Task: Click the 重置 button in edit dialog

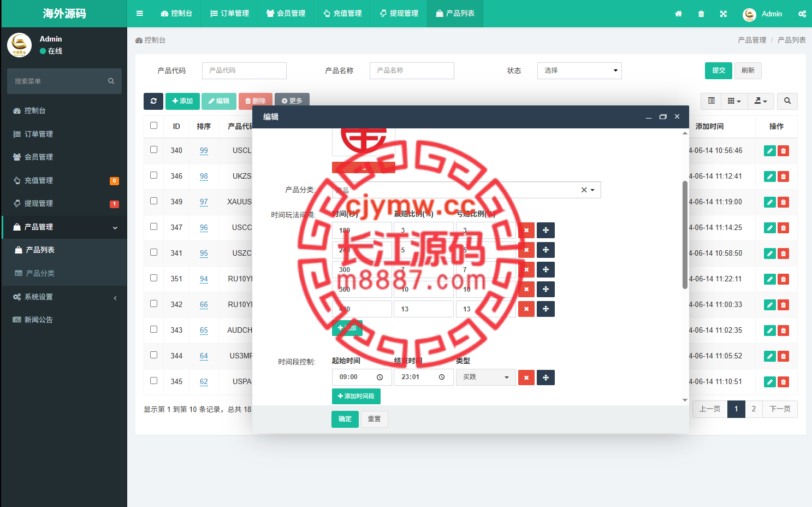Action: click(374, 419)
